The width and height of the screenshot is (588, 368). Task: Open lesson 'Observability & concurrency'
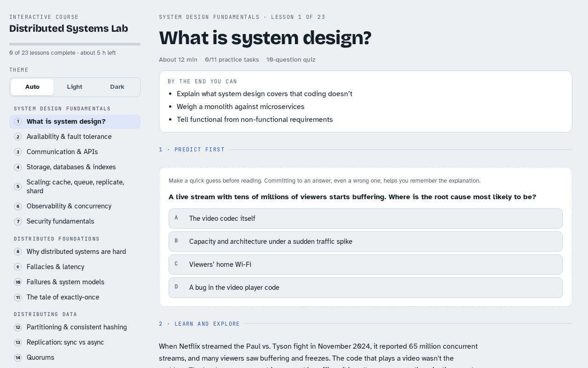75,206
